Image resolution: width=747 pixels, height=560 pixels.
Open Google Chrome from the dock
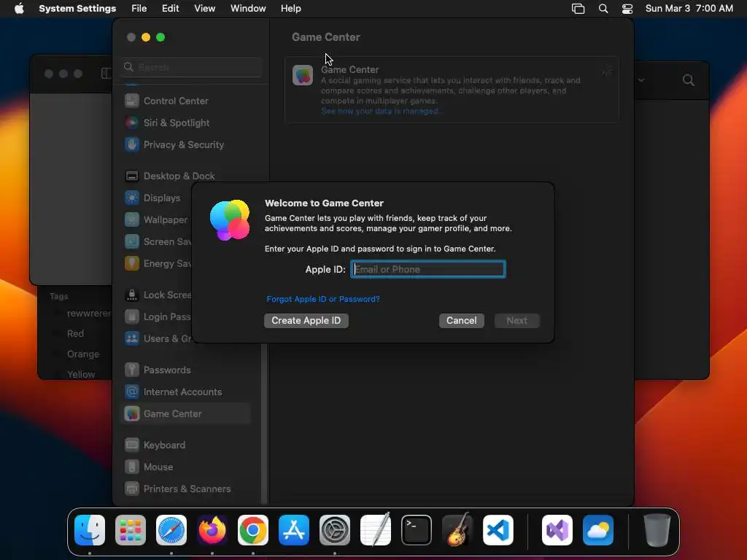click(253, 530)
